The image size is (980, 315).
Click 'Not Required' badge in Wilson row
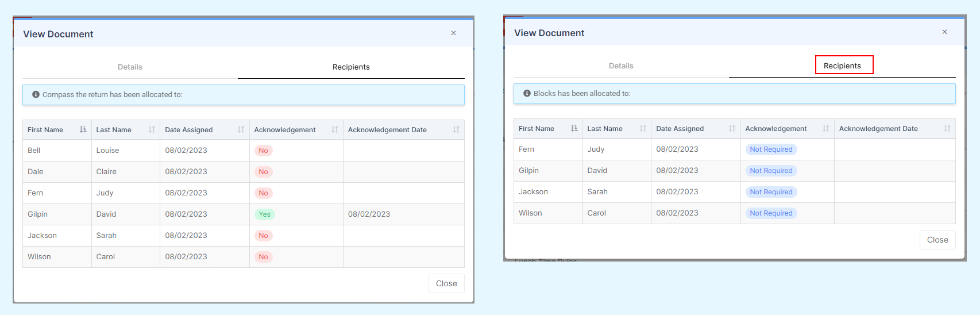click(x=771, y=213)
